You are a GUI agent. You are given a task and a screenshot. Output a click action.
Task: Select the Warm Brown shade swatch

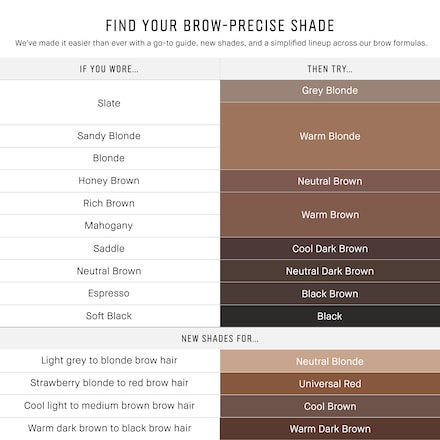coord(330,215)
